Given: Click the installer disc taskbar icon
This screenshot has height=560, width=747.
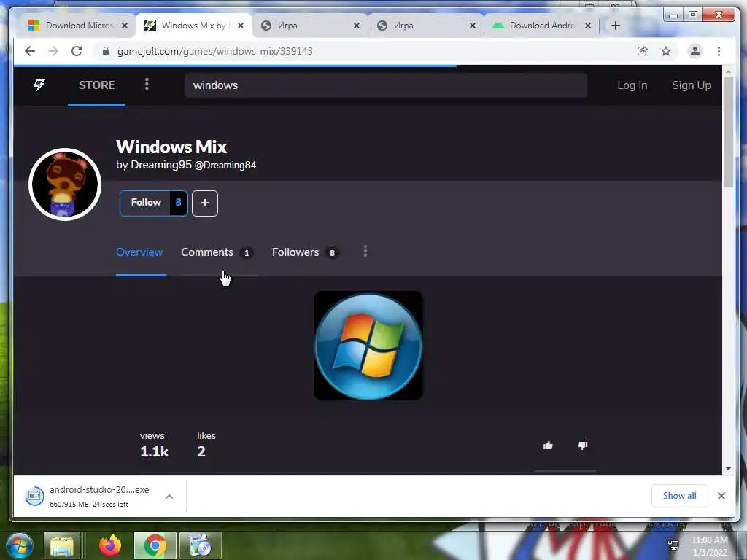Looking at the screenshot, I should pyautogui.click(x=201, y=545).
